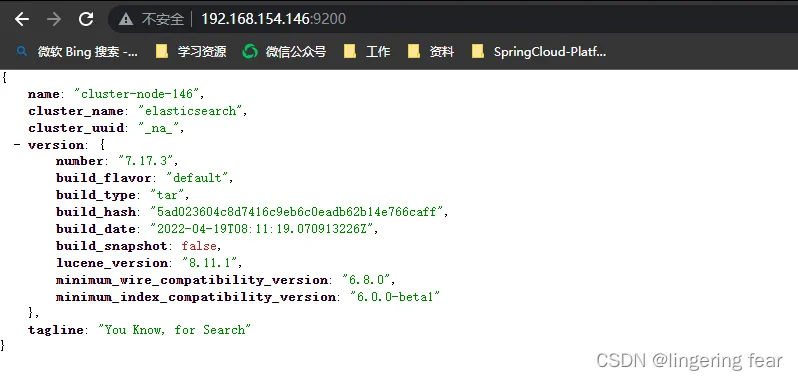Open the SpringCloud-Platf... bookmark folder

click(539, 51)
